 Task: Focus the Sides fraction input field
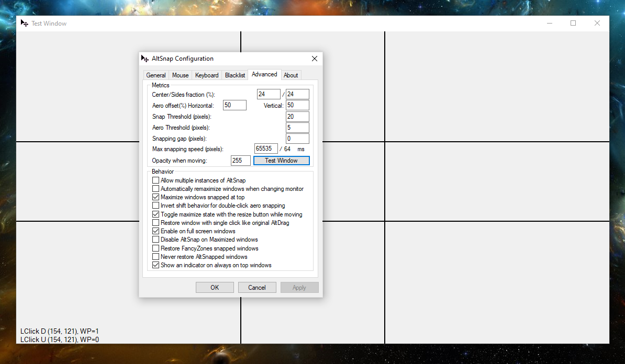297,94
